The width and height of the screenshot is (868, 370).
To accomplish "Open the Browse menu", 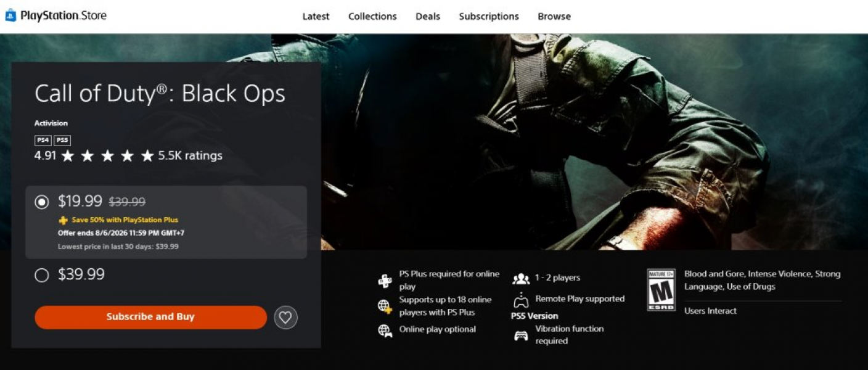I will pyautogui.click(x=554, y=17).
